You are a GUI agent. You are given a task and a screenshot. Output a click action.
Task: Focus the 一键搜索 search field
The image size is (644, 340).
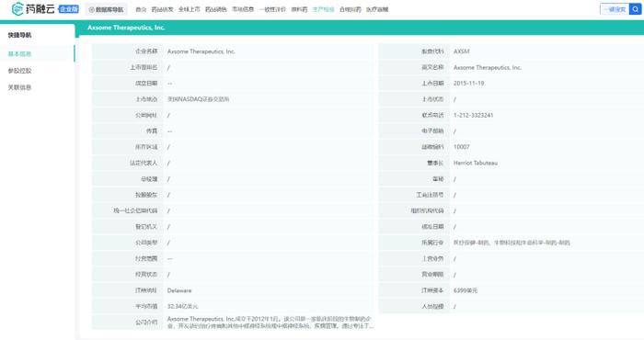615,9
